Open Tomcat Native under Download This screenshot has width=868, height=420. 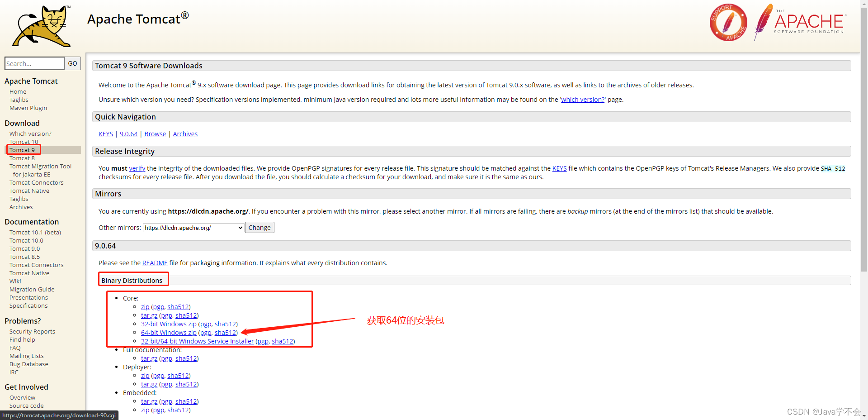tap(29, 191)
